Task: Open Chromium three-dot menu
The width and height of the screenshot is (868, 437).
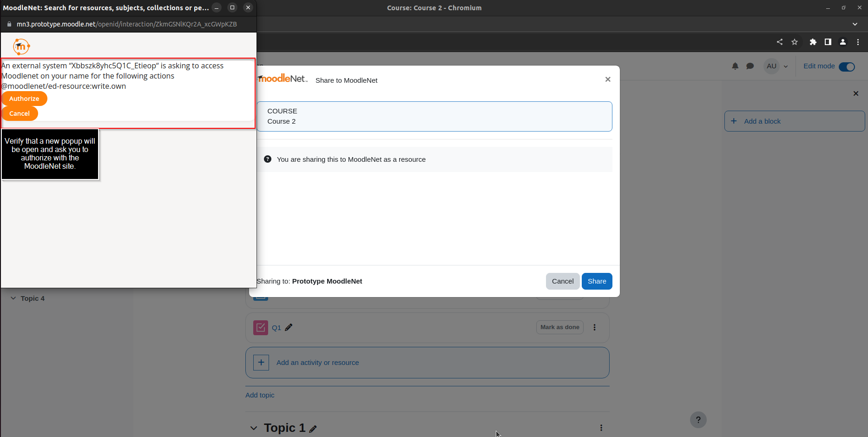Action: pyautogui.click(x=858, y=42)
